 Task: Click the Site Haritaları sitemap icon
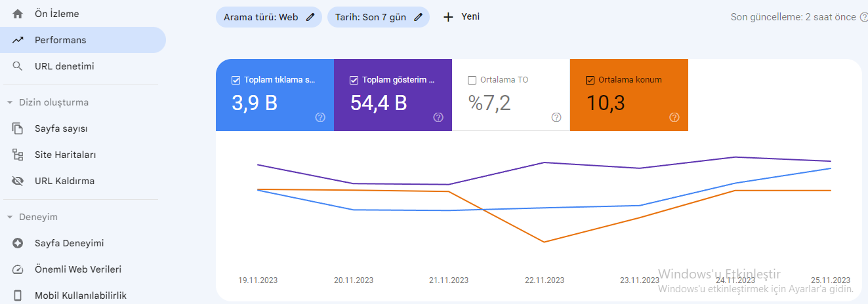coord(18,155)
